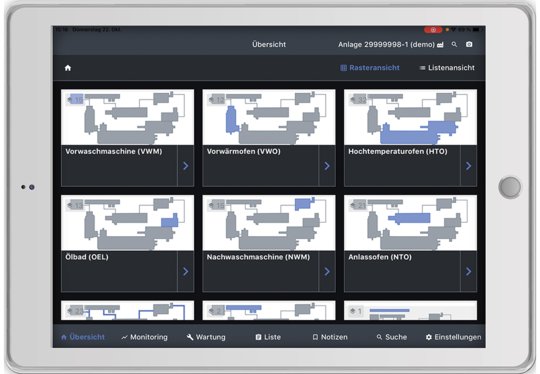
Task: Expand the Vorwaschmaschine (VWM) chevron arrow
Action: click(186, 166)
